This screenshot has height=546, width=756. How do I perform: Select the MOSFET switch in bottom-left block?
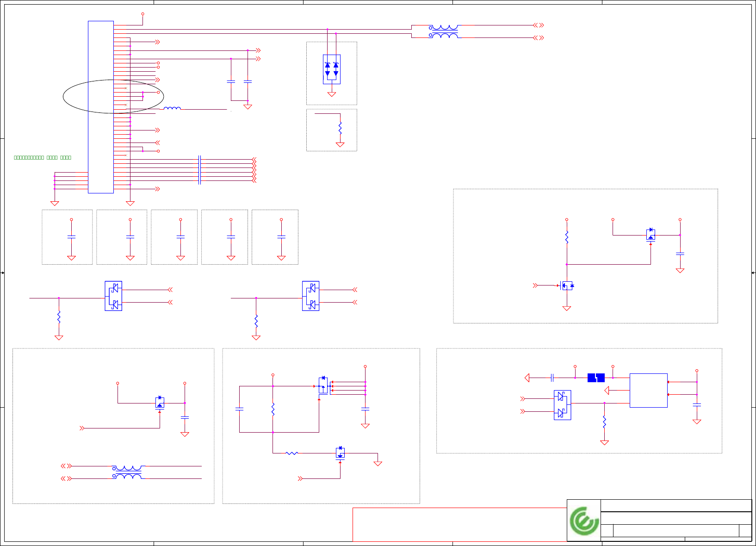click(160, 403)
